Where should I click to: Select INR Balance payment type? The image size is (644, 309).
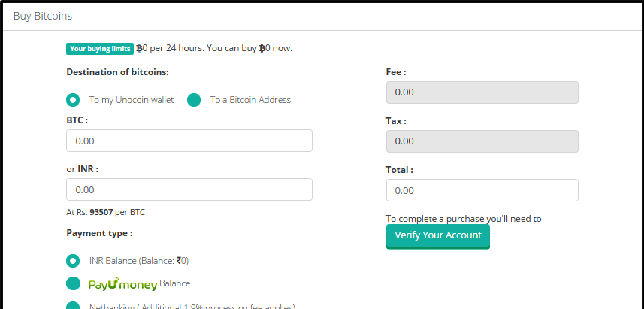(x=73, y=261)
